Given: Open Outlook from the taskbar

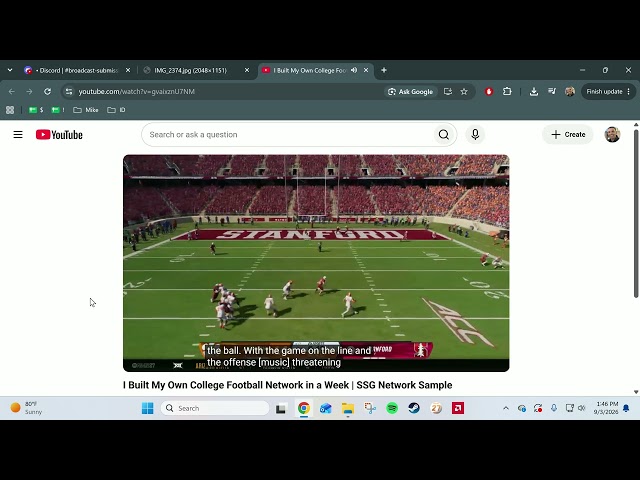Looking at the screenshot, I should click(326, 408).
